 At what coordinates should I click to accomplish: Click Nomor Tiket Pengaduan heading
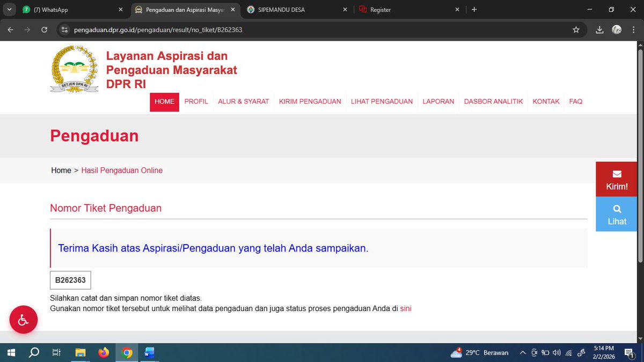[106, 208]
